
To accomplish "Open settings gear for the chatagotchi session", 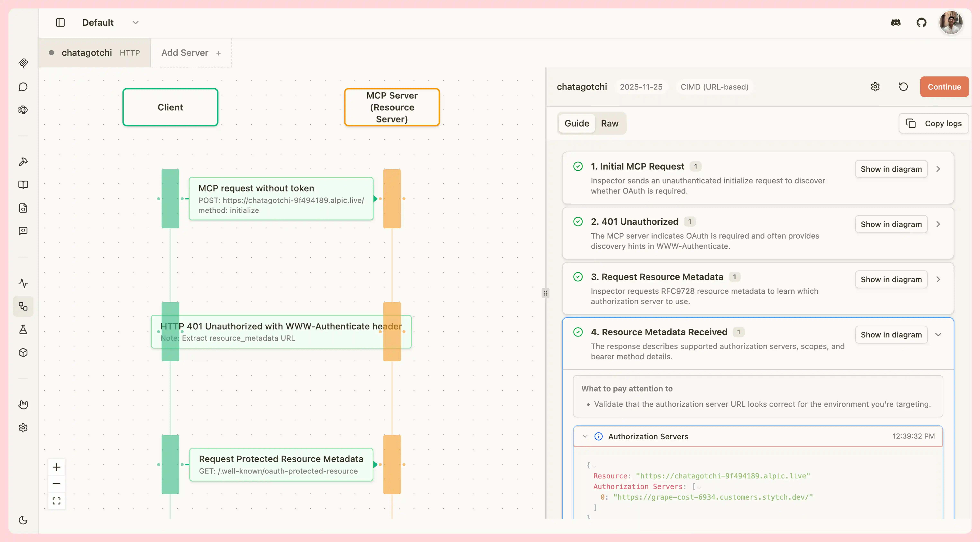I will click(875, 87).
